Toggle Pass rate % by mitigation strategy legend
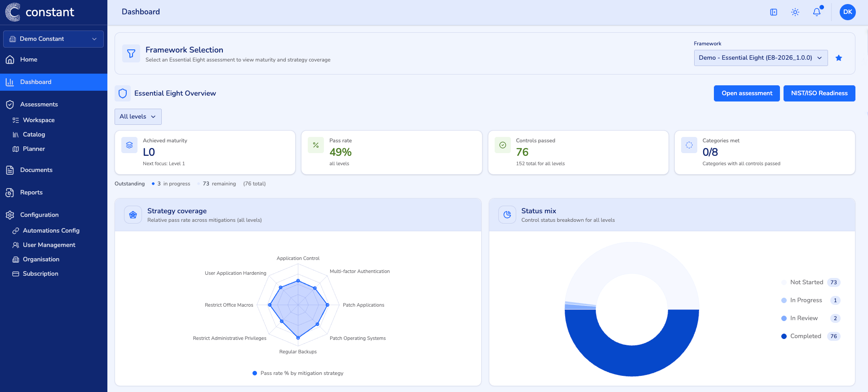The image size is (868, 392). [x=298, y=374]
